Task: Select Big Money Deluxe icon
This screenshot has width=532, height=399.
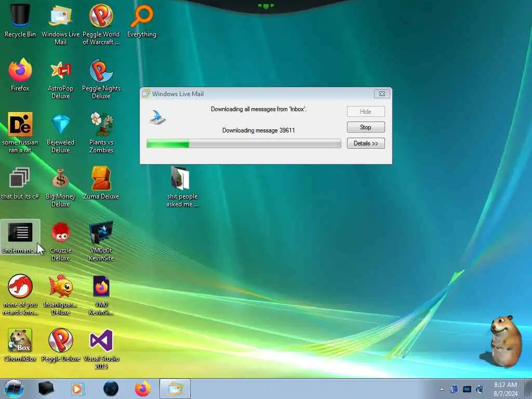Action: click(60, 187)
